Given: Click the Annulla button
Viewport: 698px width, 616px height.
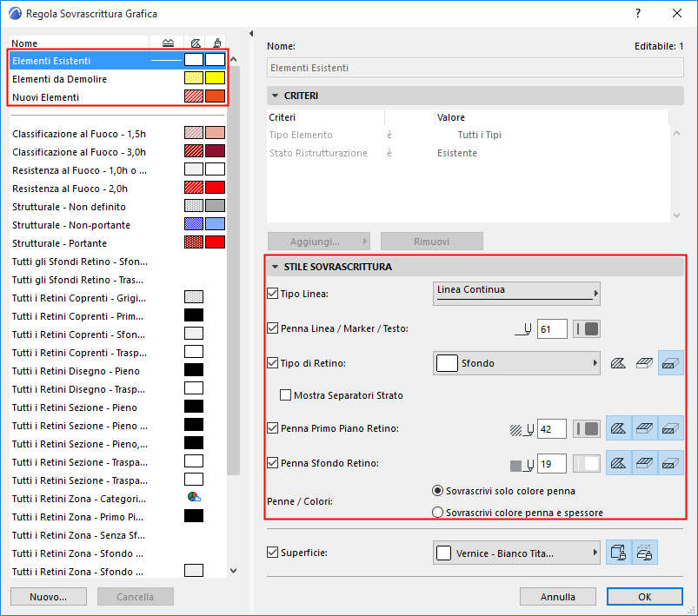Looking at the screenshot, I should 558,596.
